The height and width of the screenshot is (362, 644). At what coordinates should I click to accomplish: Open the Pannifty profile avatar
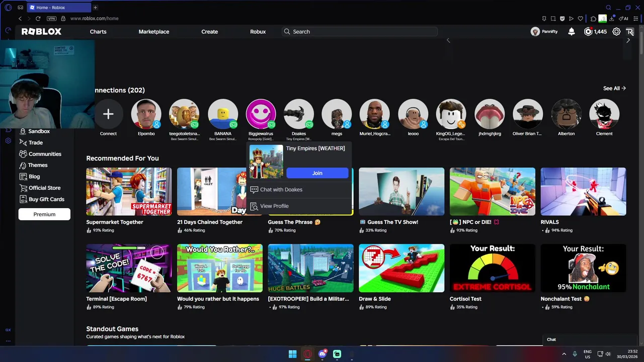click(535, 32)
